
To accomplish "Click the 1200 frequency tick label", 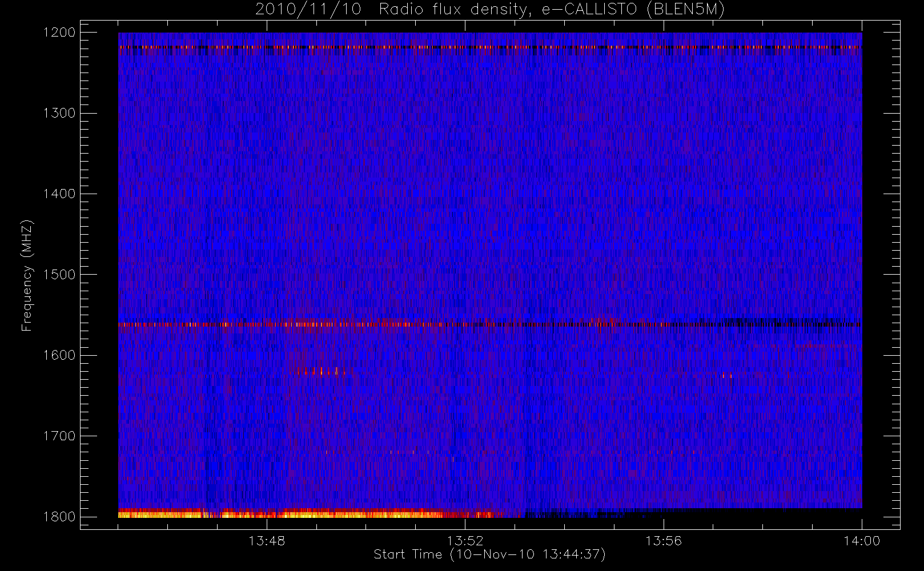I will (x=59, y=33).
